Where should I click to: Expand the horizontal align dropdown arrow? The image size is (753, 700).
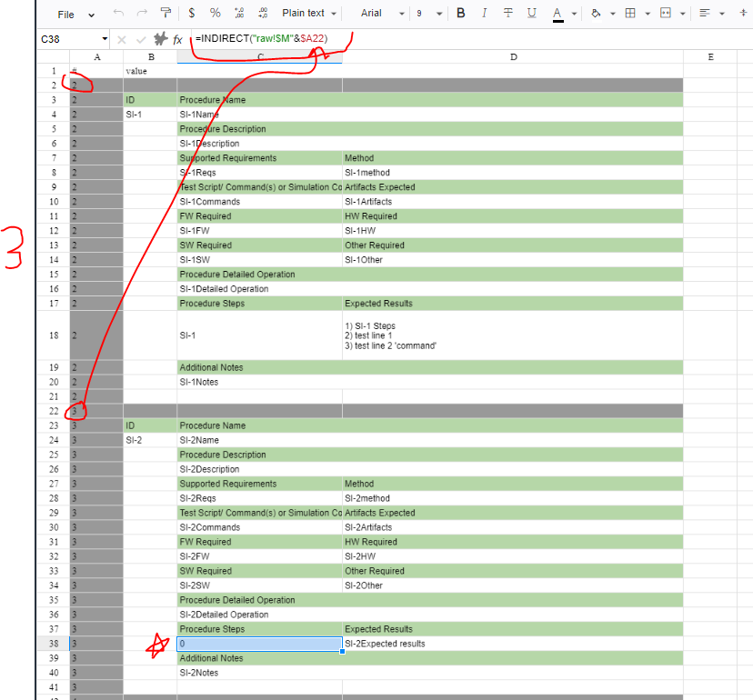722,14
